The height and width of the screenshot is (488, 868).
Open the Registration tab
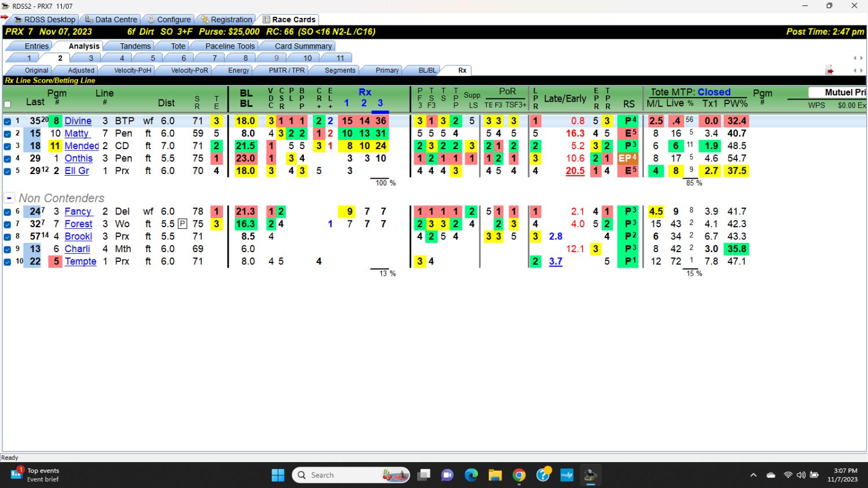[x=227, y=20]
